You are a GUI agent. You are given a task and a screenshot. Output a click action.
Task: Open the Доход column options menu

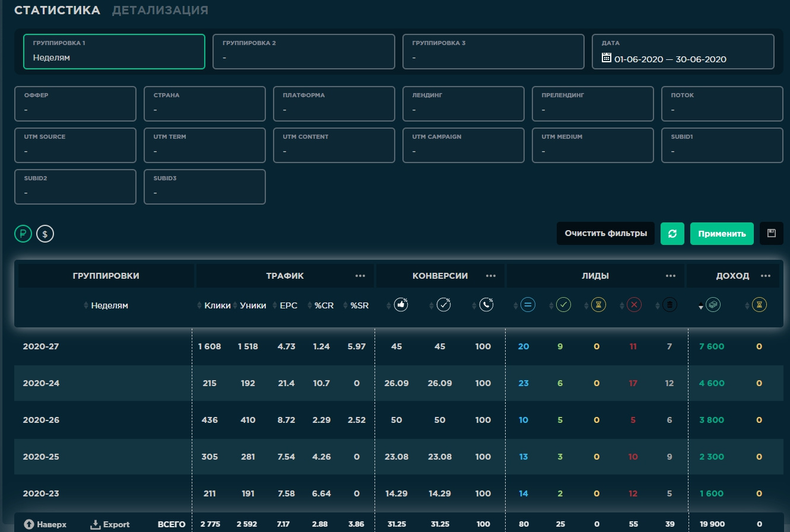coord(766,276)
